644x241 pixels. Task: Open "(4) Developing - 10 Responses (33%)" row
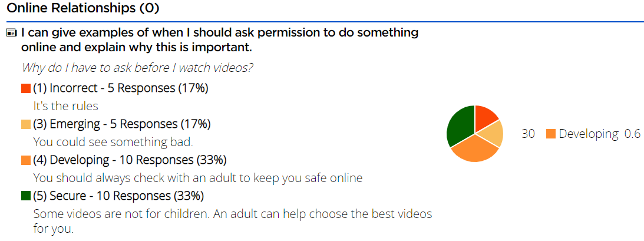[x=130, y=160]
